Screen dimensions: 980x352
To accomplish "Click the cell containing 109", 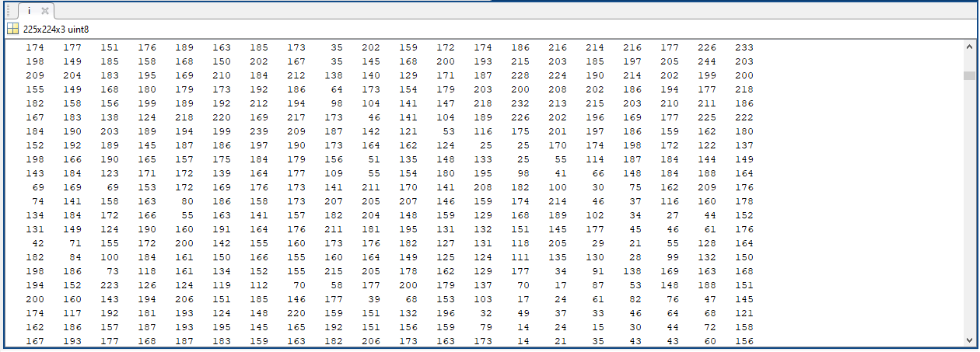I will pyautogui.click(x=334, y=173).
